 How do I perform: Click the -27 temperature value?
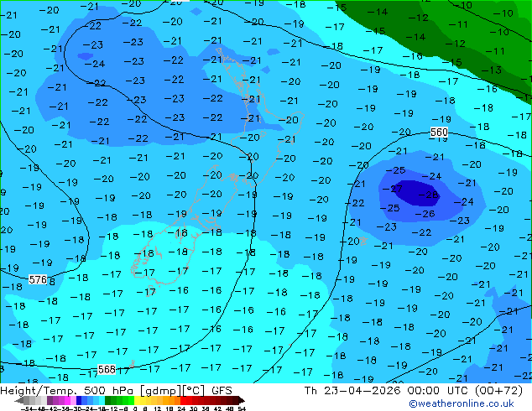(393, 189)
